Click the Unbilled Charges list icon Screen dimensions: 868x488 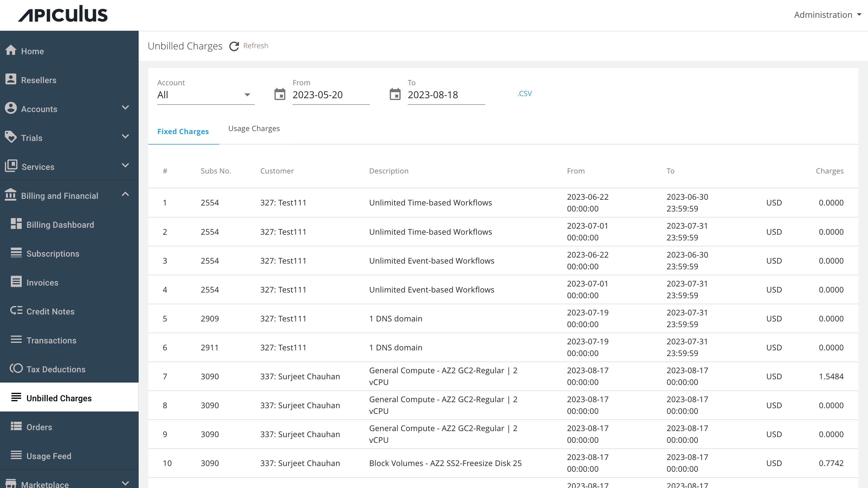coord(16,398)
